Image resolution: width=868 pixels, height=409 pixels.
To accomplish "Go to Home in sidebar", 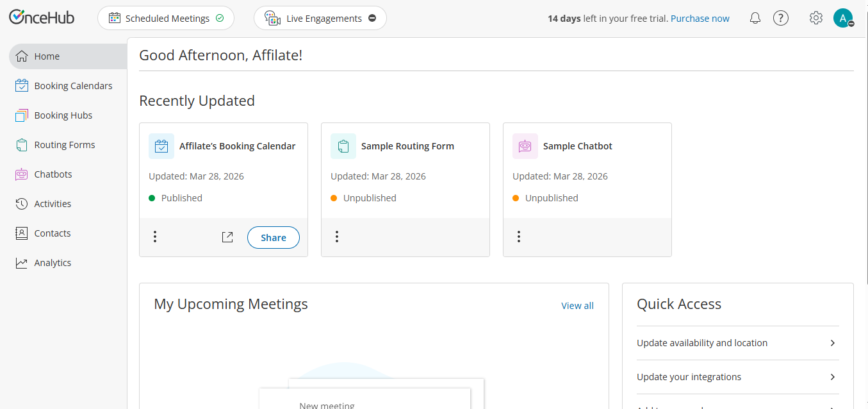I will (x=68, y=56).
